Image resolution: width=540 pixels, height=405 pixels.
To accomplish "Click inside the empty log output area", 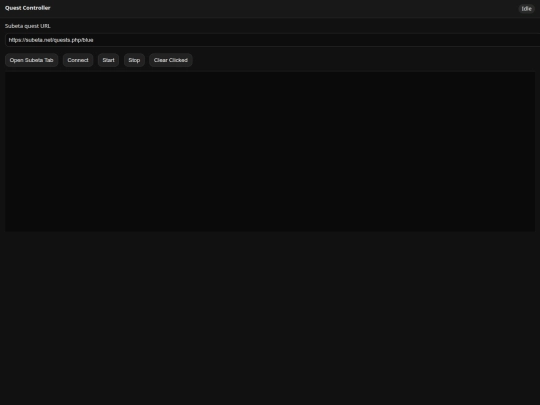I will coord(270,152).
